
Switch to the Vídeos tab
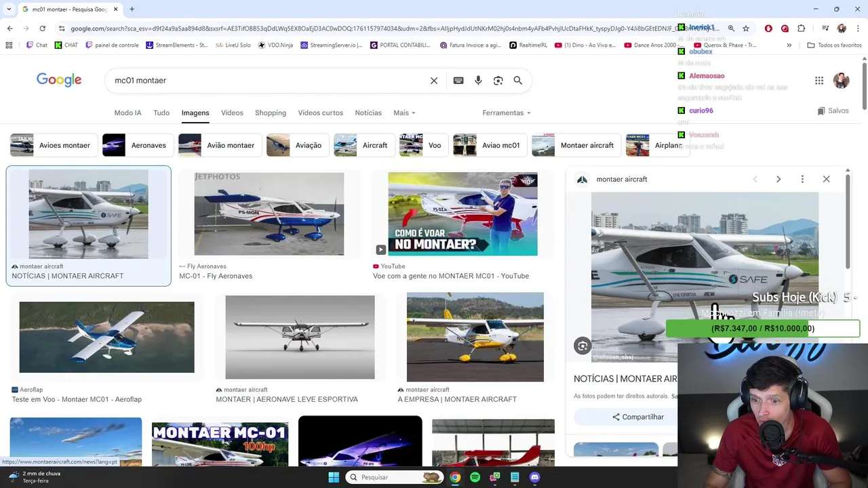pyautogui.click(x=232, y=113)
